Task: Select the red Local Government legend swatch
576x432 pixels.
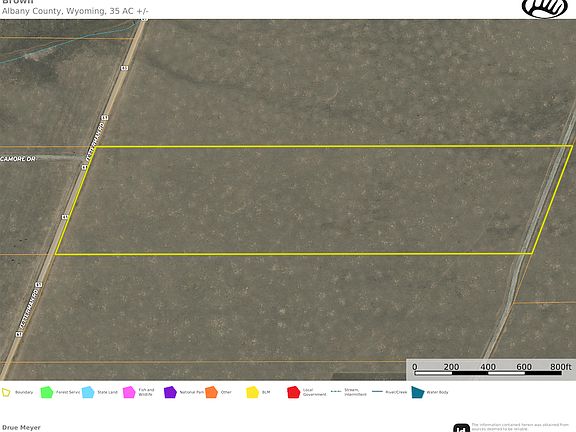Action: click(294, 392)
